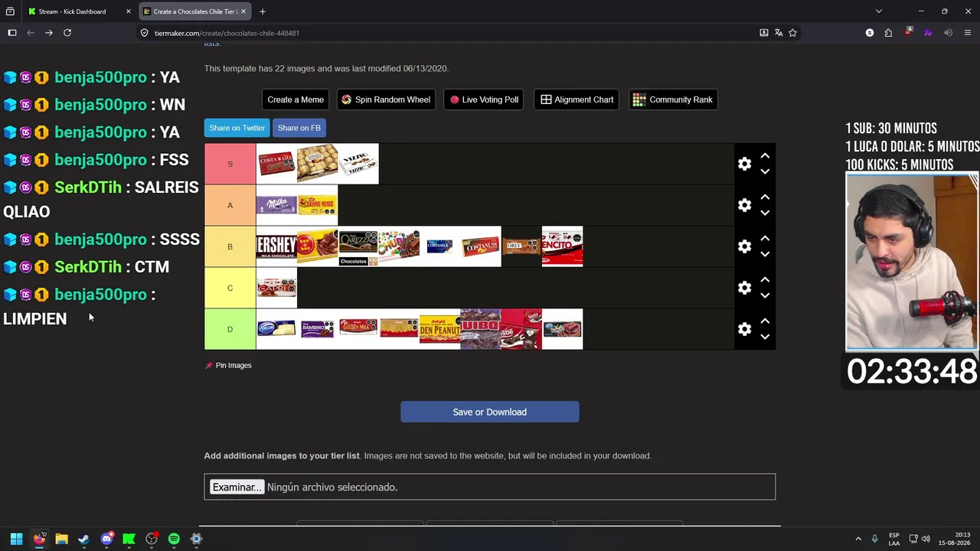Viewport: 980px width, 551px height.
Task: Open settings gear for tier A
Action: click(x=744, y=205)
